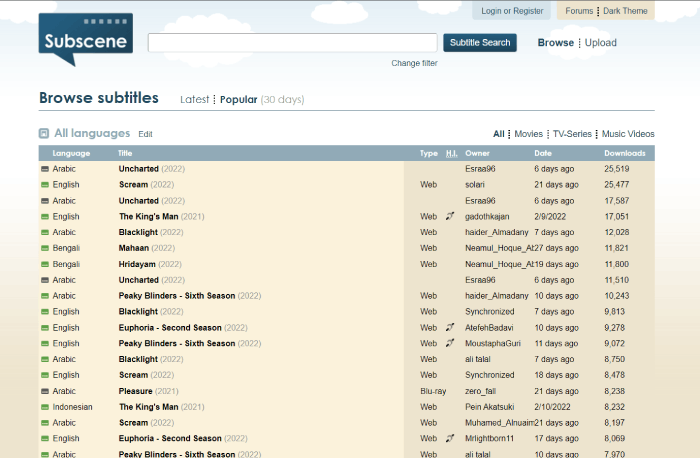Switch to the Latest tab
Image resolution: width=700 pixels, height=458 pixels.
pyautogui.click(x=194, y=100)
